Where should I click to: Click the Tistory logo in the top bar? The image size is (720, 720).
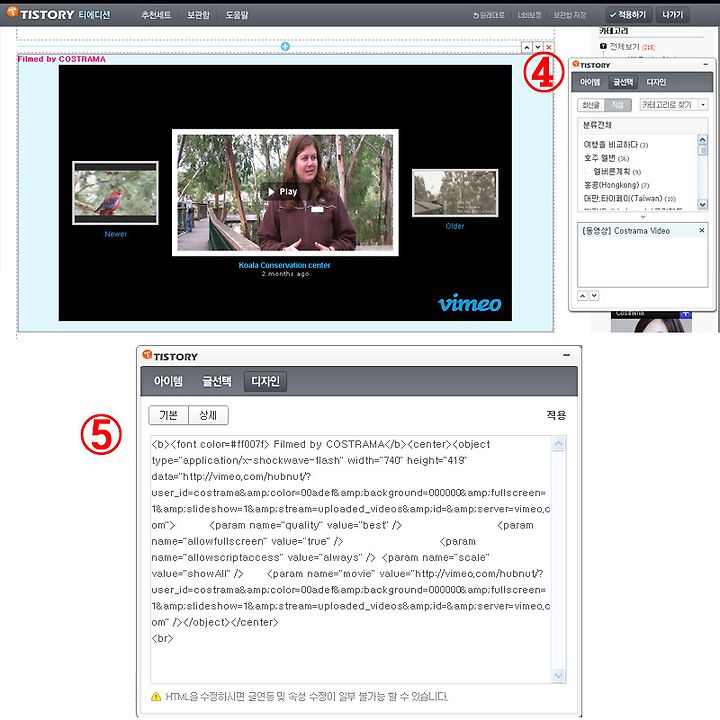pyautogui.click(x=40, y=14)
